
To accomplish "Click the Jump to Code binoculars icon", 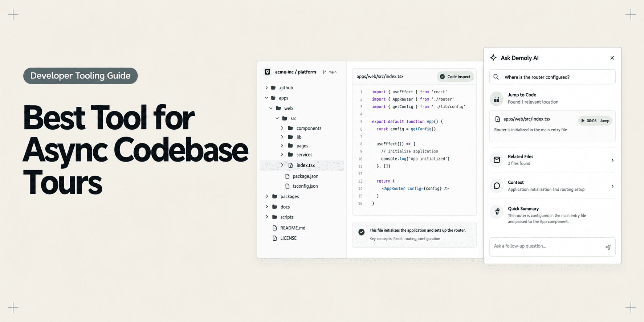I will [497, 98].
